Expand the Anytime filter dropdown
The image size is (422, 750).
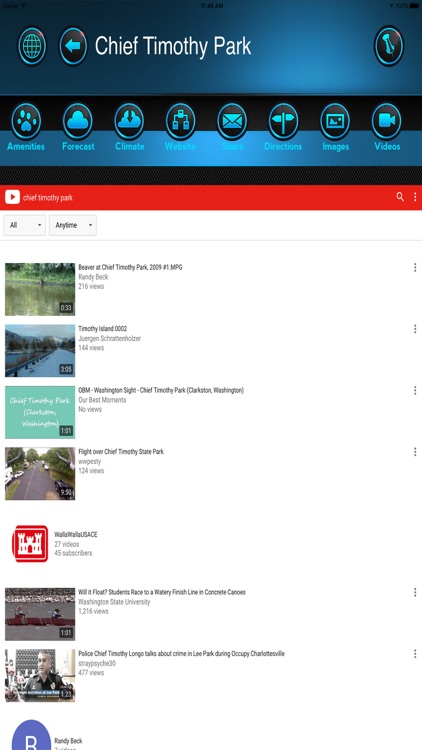coord(73,225)
